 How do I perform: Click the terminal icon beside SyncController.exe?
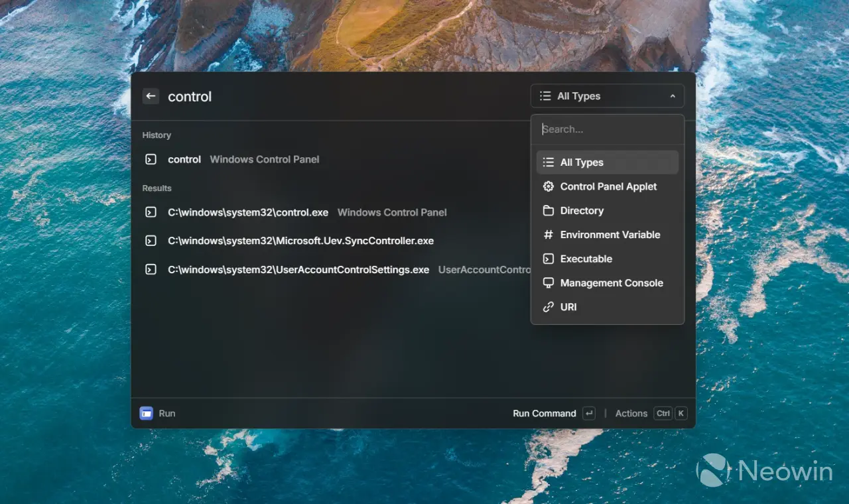coord(151,241)
